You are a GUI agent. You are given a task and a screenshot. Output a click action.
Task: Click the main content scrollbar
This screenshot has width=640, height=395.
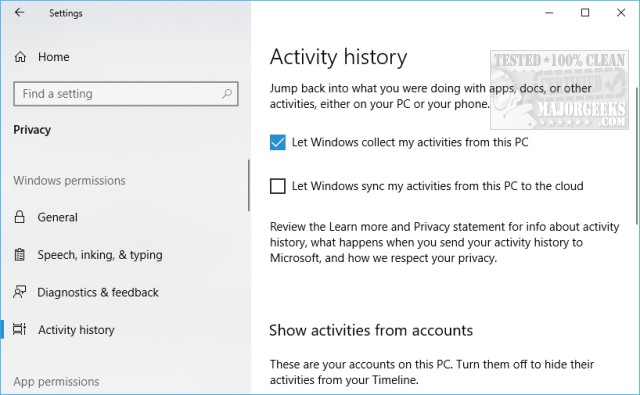pyautogui.click(x=637, y=156)
